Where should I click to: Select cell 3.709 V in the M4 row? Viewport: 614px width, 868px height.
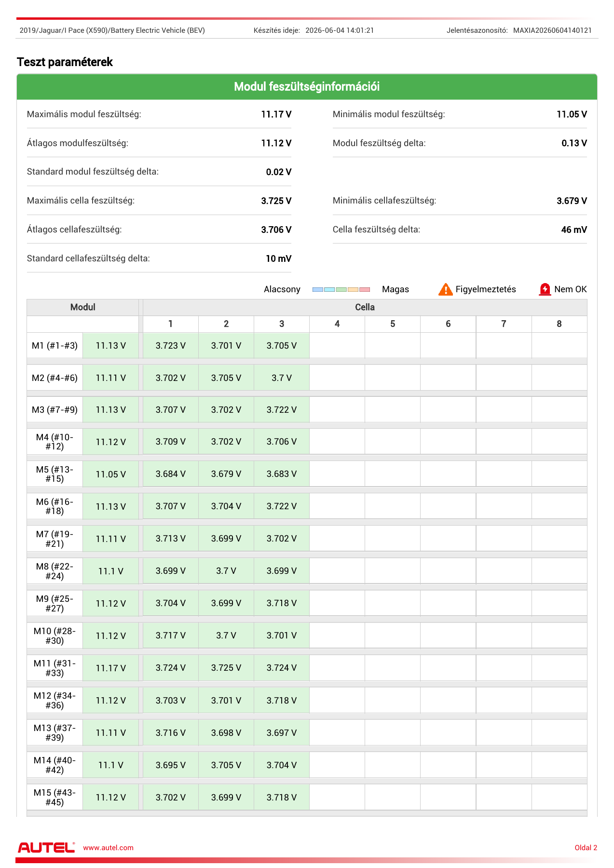click(171, 442)
